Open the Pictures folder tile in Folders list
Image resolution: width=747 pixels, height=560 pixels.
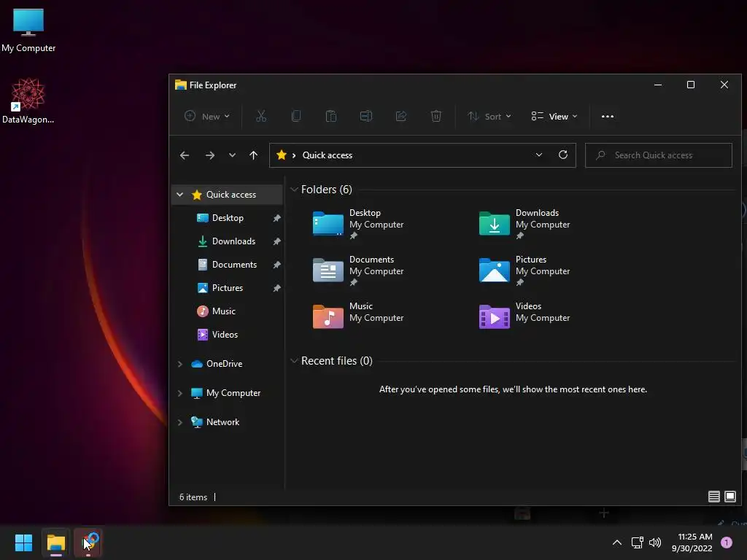[x=525, y=271]
